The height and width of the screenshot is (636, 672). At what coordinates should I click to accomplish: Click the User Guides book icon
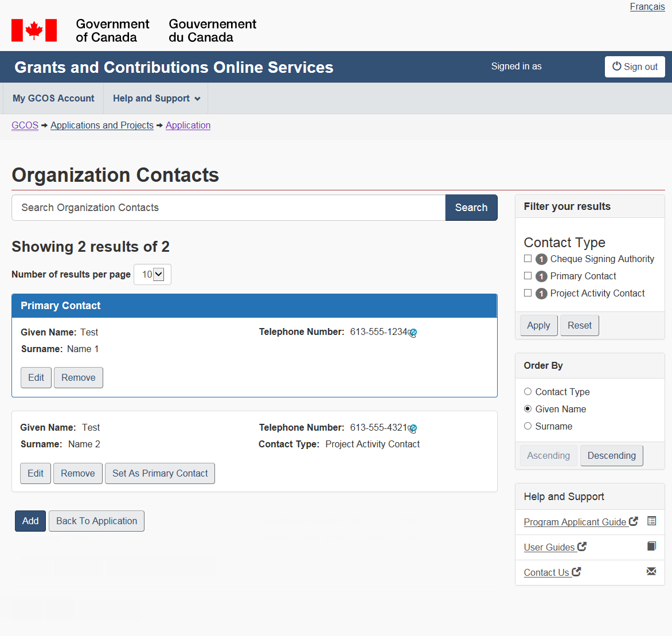coord(651,546)
